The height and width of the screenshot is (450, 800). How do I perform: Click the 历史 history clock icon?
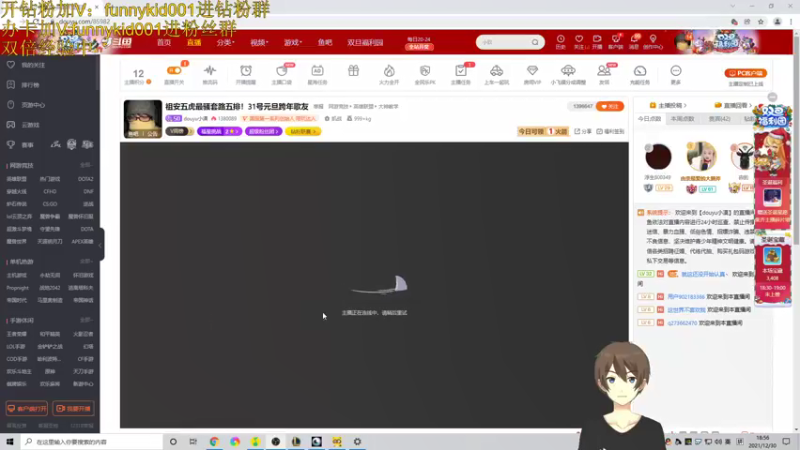point(561,39)
